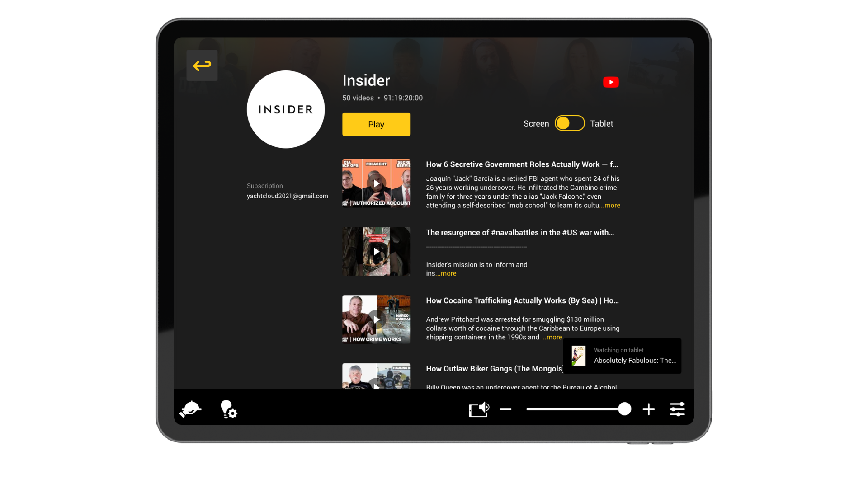Go back with the yellow return arrow
The height and width of the screenshot is (488, 868).
click(202, 66)
